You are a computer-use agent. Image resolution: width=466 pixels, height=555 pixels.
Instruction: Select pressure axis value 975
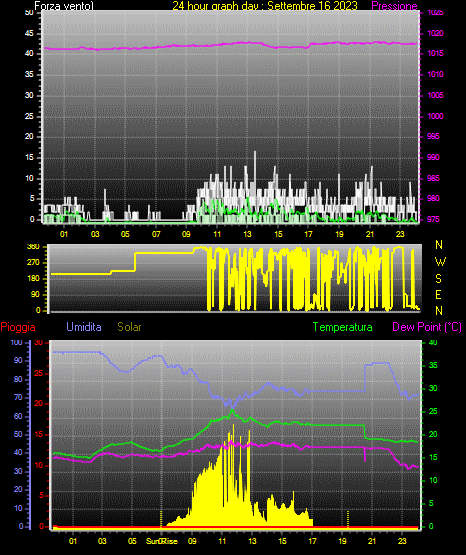pos(433,219)
